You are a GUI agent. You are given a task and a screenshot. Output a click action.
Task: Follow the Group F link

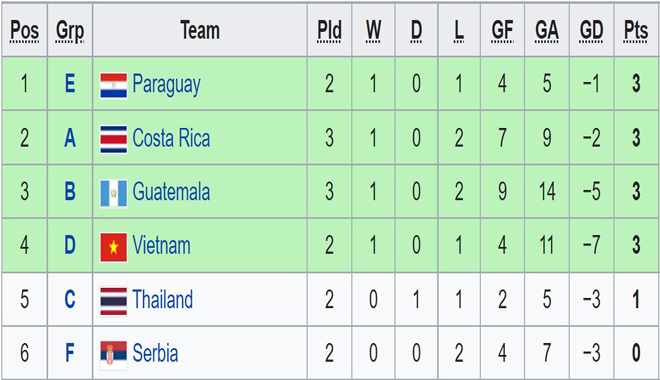point(70,353)
